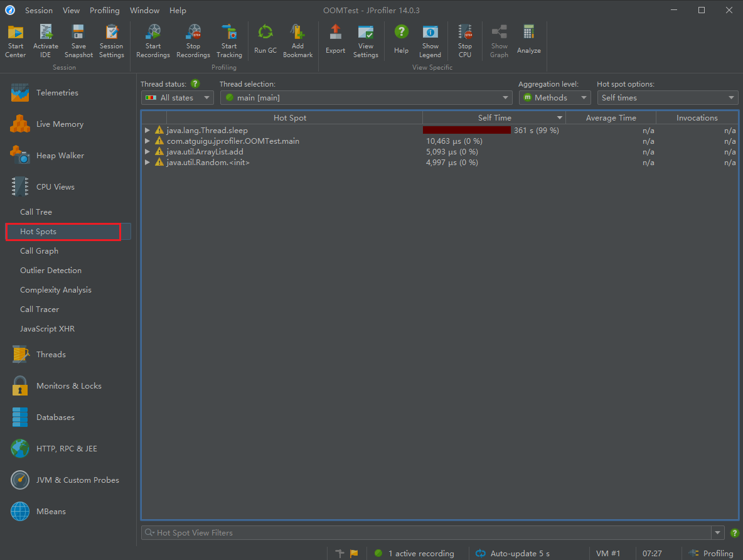This screenshot has height=560, width=743.
Task: Select the Complexity Analysis view
Action: (x=56, y=289)
